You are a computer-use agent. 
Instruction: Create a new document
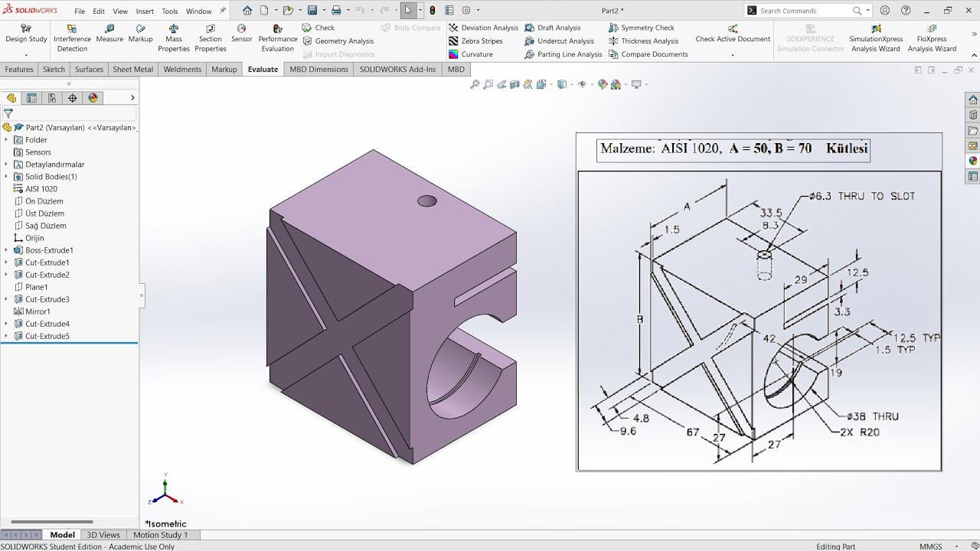coord(264,11)
